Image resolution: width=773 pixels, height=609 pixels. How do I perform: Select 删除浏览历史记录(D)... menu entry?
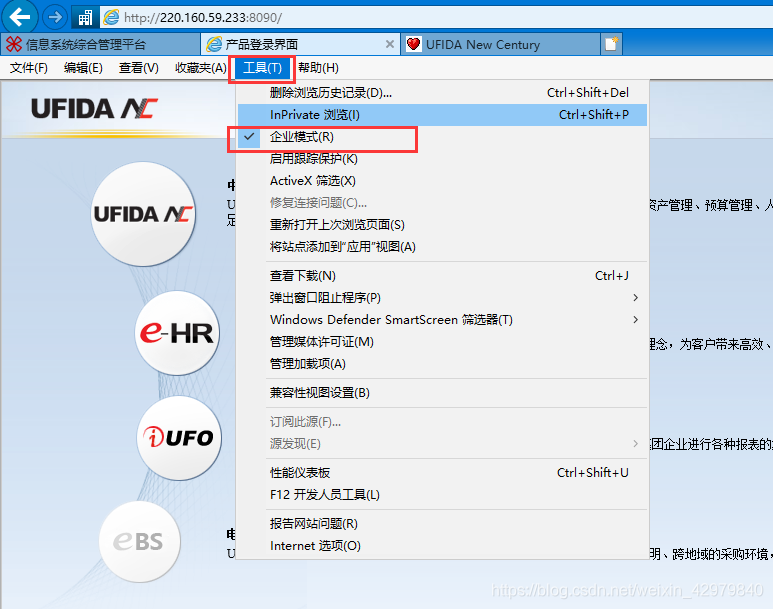(x=442, y=93)
